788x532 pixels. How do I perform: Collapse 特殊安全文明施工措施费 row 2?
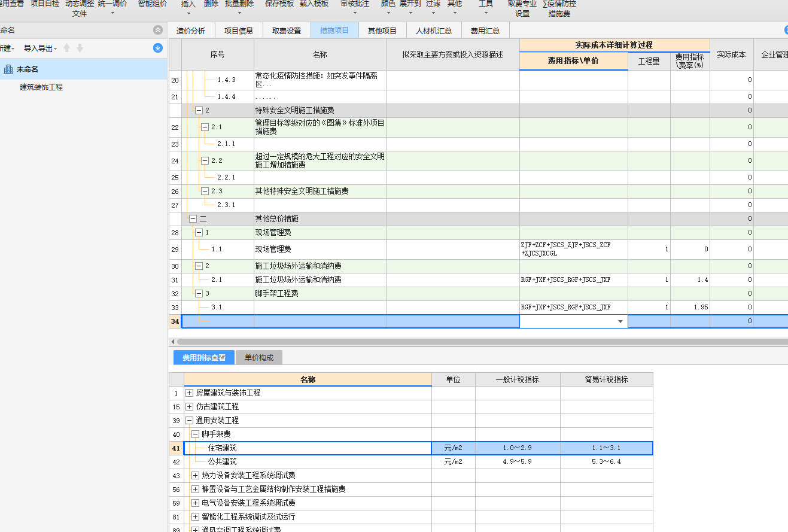tap(199, 111)
